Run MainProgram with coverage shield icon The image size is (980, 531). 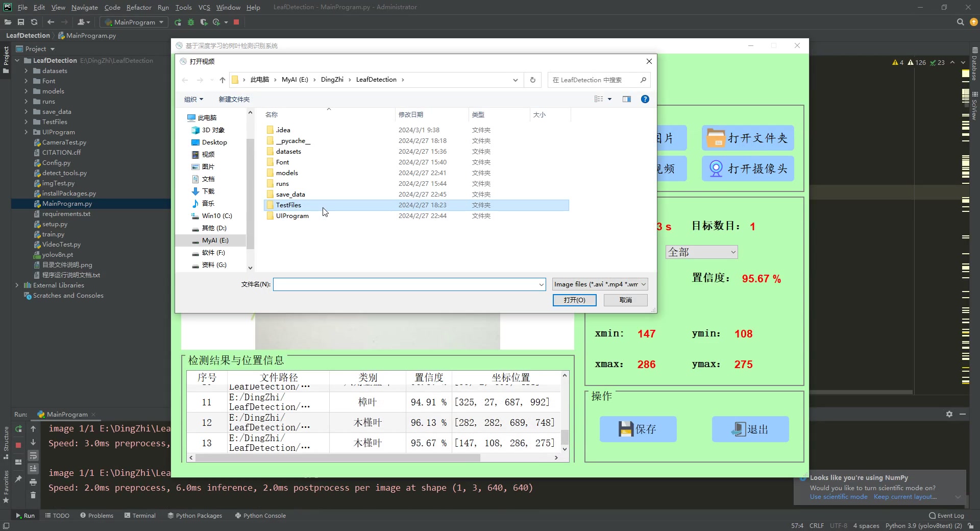coord(203,22)
